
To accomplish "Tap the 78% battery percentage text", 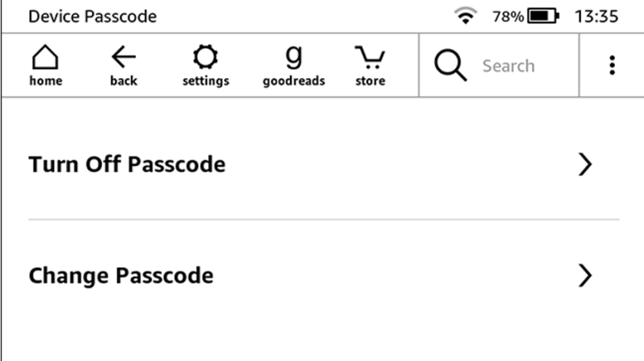I will coord(508,16).
